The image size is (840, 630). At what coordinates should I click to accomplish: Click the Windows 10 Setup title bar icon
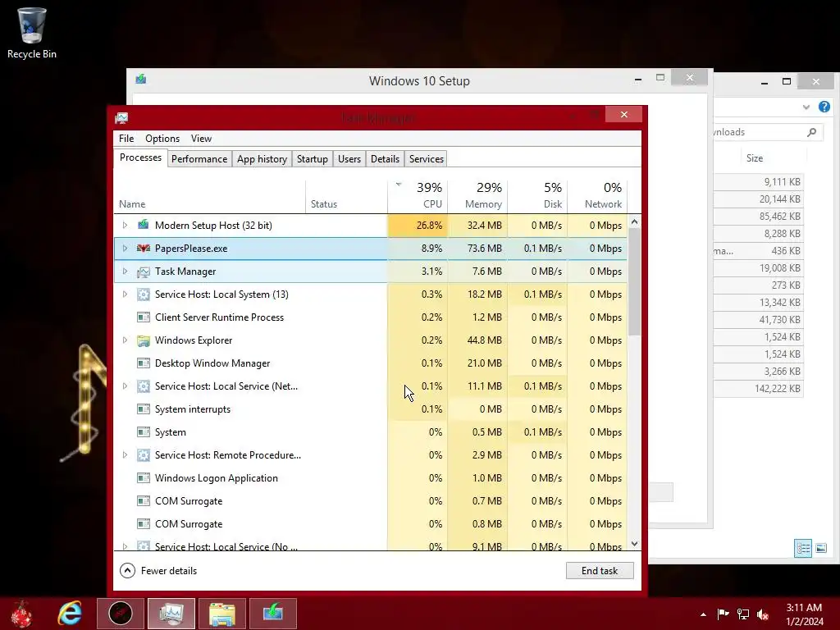141,80
